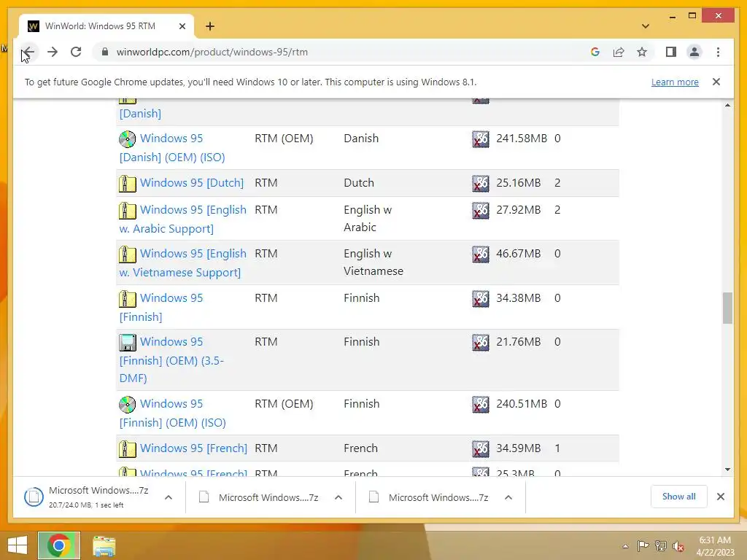Open Windows 95 English w. Arabic Support
Viewport: 747px width, 560px height.
coord(183,219)
